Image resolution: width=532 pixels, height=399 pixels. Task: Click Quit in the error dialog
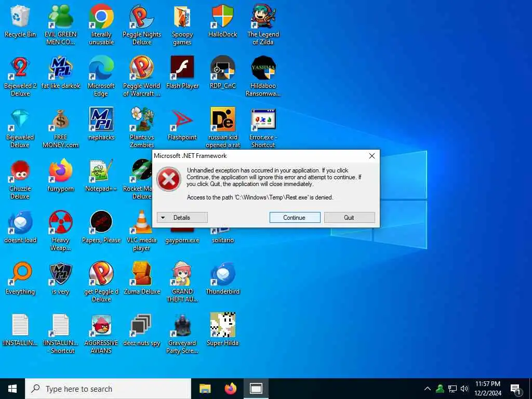[350, 218]
